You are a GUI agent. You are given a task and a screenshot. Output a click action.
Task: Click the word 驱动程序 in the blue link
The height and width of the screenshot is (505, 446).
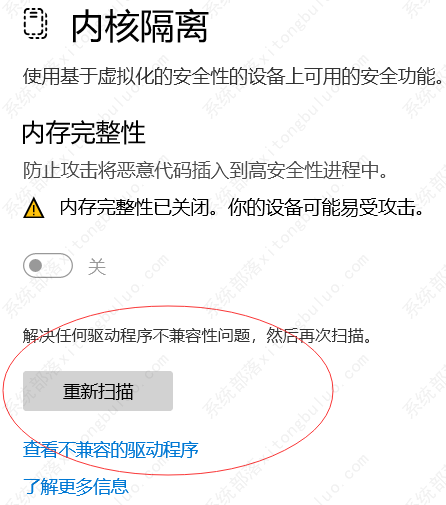pyautogui.click(x=163, y=450)
